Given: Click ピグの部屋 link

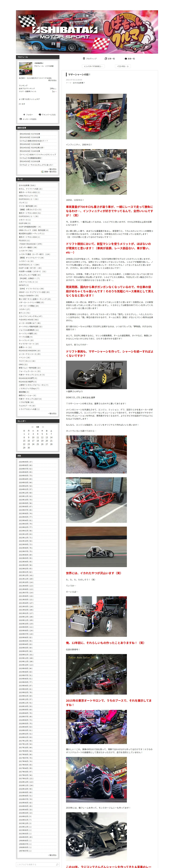Looking at the screenshot, I should 49,66.
